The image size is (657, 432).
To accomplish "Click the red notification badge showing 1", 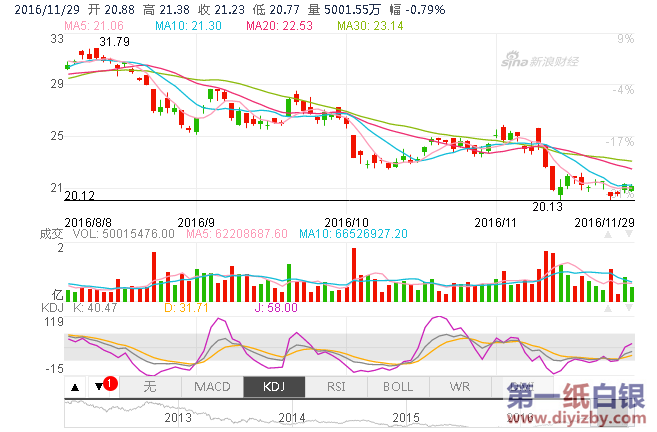I will coord(109,384).
